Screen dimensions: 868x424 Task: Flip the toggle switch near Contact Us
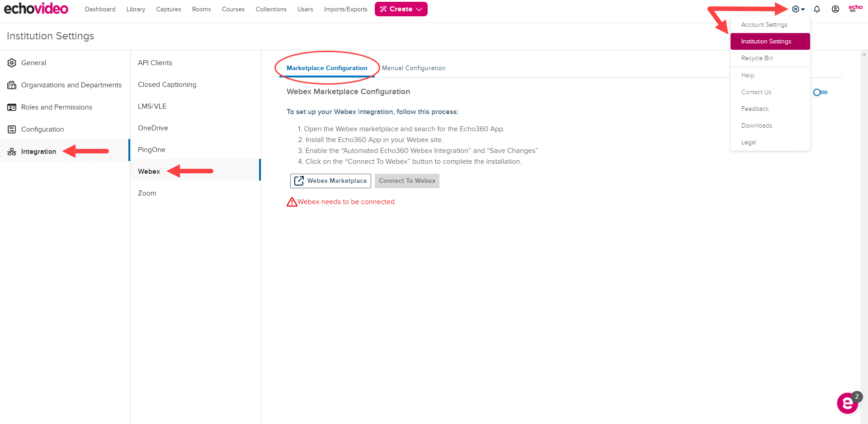click(x=820, y=92)
